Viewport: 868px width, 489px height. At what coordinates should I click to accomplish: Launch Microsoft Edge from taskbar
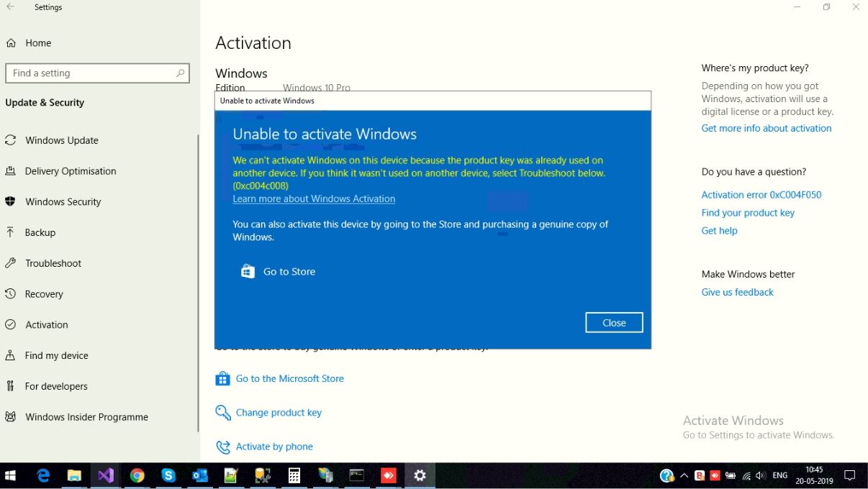[x=44, y=476]
